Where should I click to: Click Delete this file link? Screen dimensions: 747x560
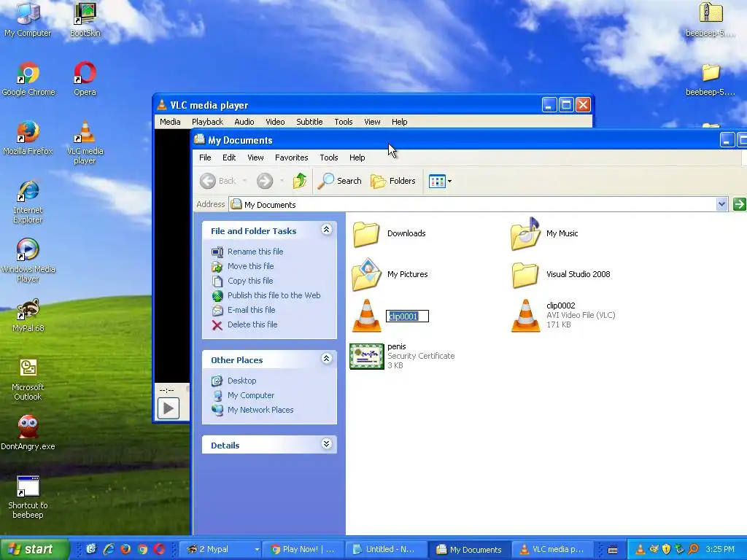pos(252,324)
